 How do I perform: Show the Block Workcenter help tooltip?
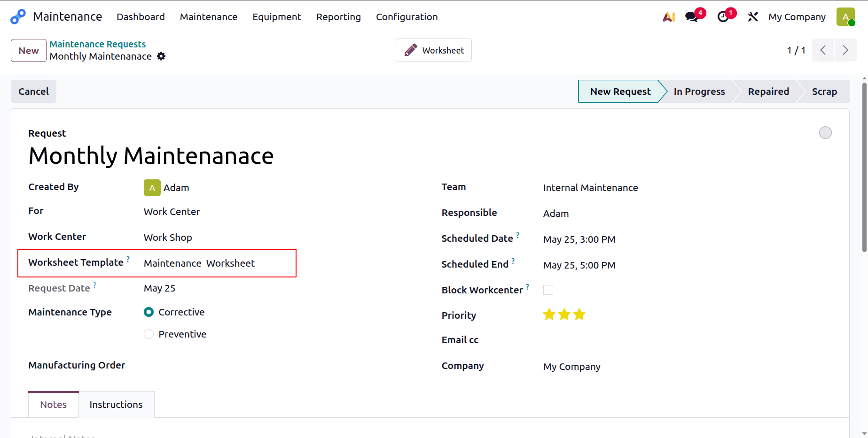[527, 286]
